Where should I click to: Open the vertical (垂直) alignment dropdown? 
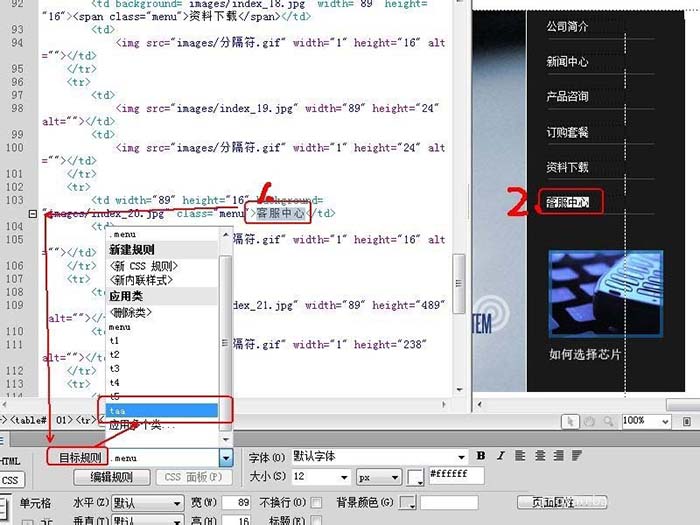pyautogui.click(x=177, y=521)
